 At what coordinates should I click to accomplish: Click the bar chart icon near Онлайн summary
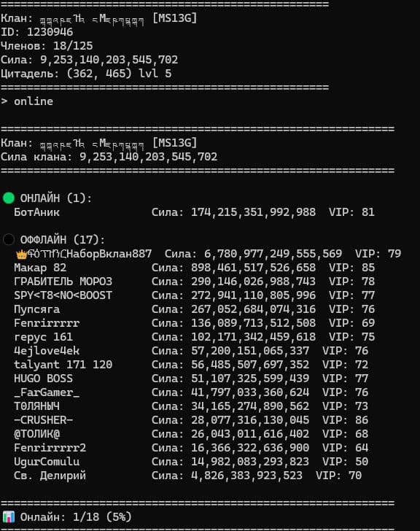tap(9, 516)
